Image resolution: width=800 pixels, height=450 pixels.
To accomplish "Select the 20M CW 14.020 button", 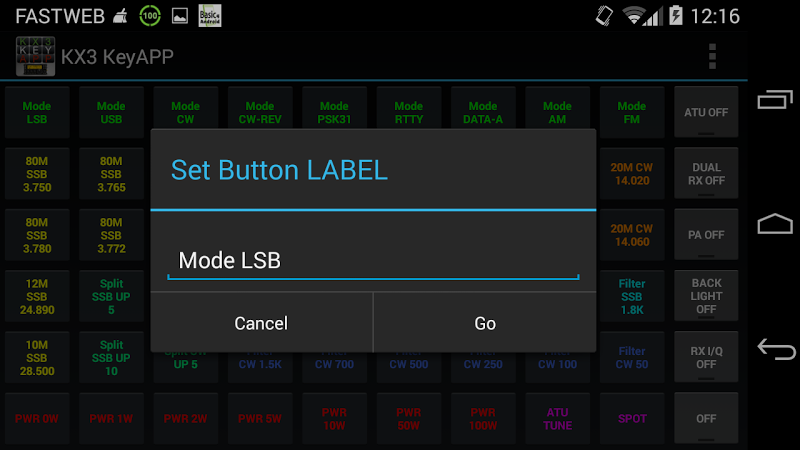I will pos(632,173).
